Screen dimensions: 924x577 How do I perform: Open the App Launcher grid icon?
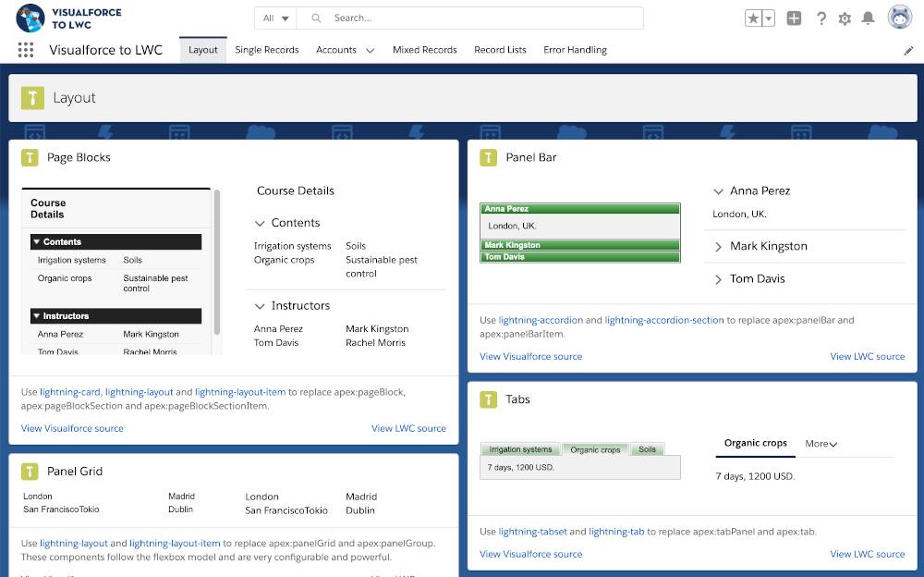(x=25, y=50)
